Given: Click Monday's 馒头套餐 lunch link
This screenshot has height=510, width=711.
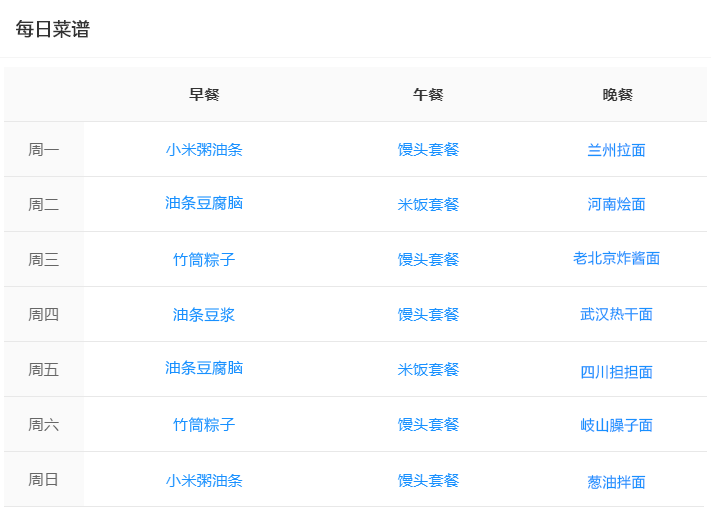Looking at the screenshot, I should tap(428, 150).
